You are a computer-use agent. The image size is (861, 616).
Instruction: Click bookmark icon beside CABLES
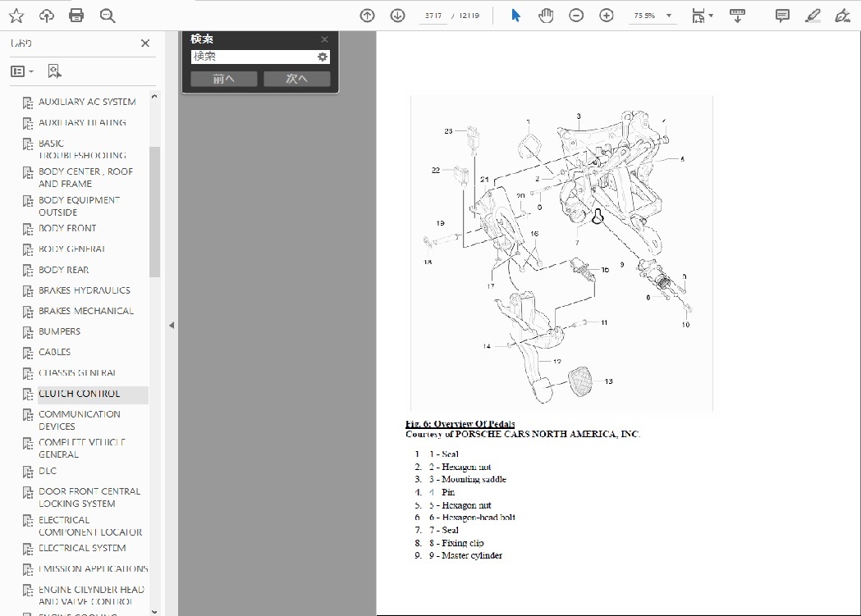pyautogui.click(x=28, y=353)
